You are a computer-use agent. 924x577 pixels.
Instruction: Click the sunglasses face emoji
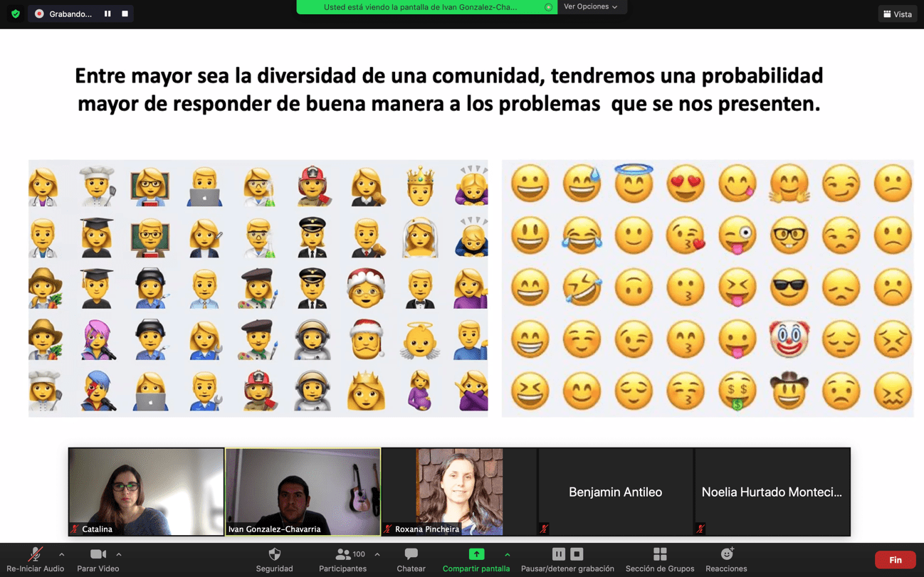tap(789, 287)
